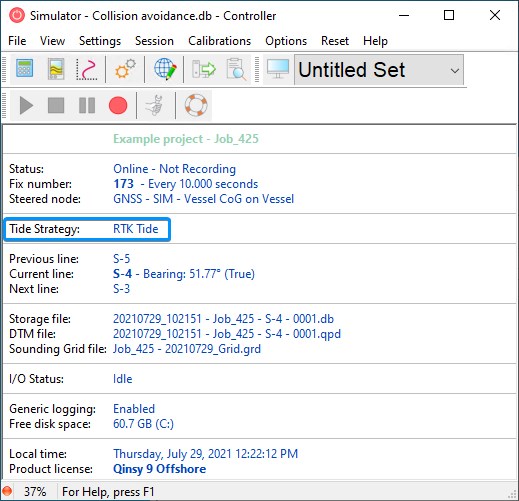
Task: Open the Settings menu
Action: tap(100, 41)
